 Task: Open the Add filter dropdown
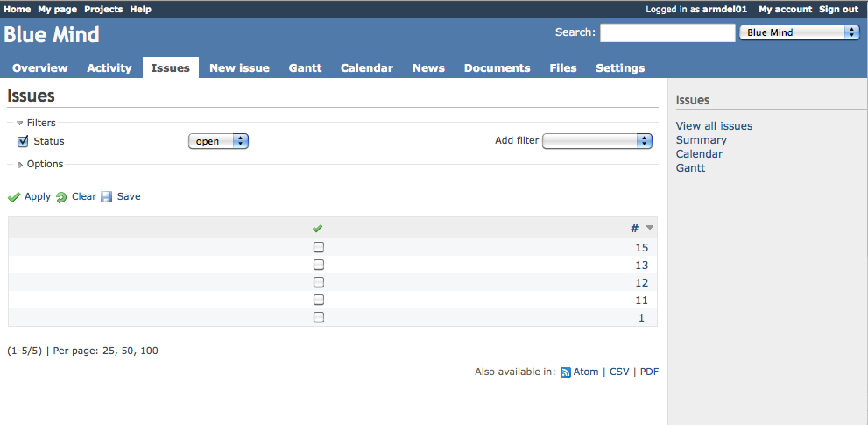pyautogui.click(x=597, y=141)
